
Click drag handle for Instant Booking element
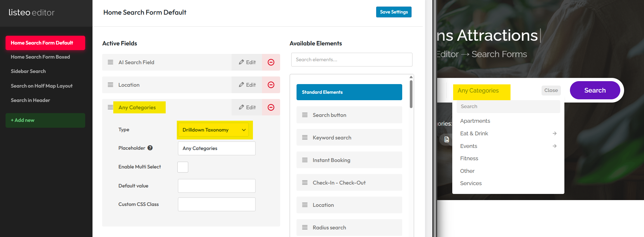pyautogui.click(x=305, y=160)
